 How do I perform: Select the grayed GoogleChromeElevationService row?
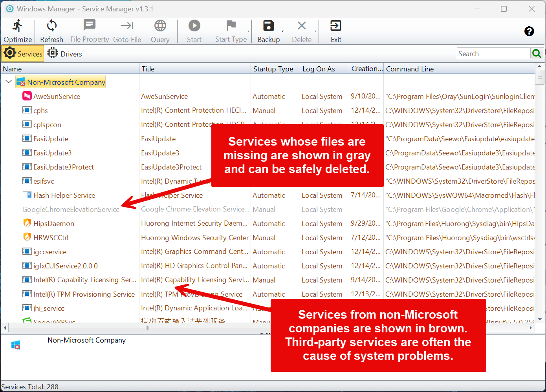268,209
